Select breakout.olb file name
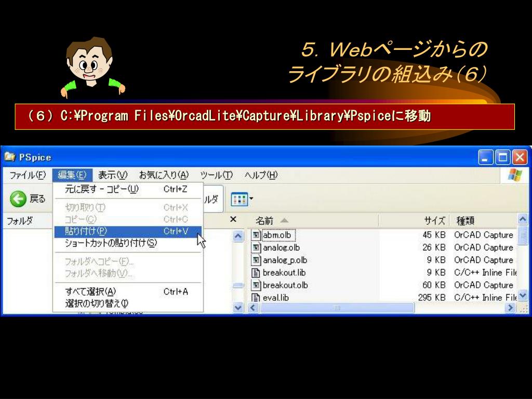Viewport: 532px width, 399px height. [x=285, y=285]
